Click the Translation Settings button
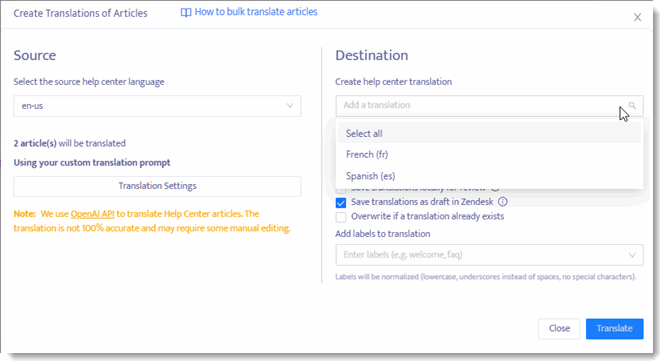This screenshot has height=364, width=660. click(157, 186)
